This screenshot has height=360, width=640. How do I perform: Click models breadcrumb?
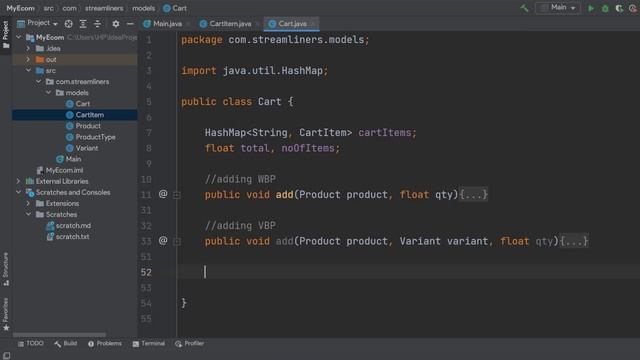point(144,8)
